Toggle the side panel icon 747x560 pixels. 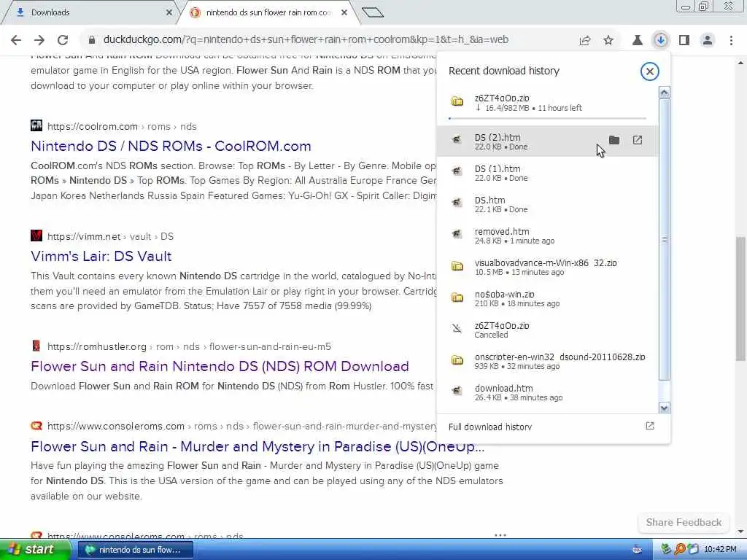(684, 40)
